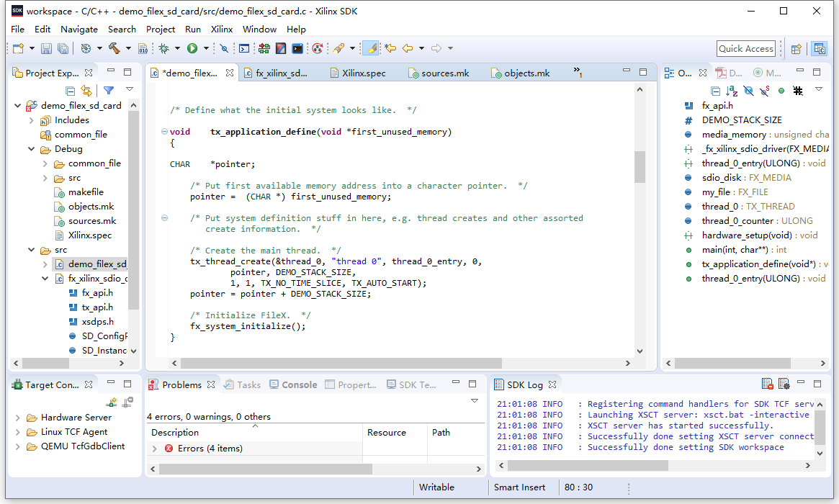The width and height of the screenshot is (839, 504).
Task: Toggle mark occurrences highlighter button
Action: point(370,49)
